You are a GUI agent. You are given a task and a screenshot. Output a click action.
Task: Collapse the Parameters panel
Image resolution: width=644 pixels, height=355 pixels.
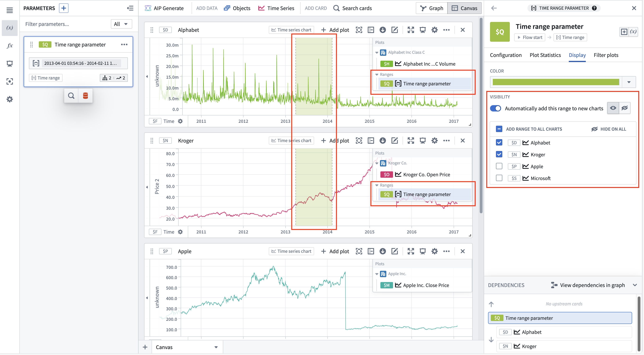130,8
